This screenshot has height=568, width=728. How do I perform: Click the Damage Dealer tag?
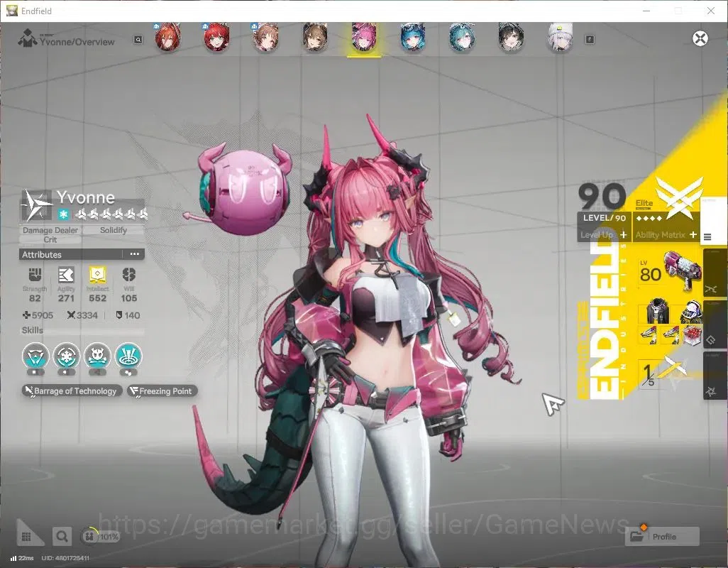point(50,230)
